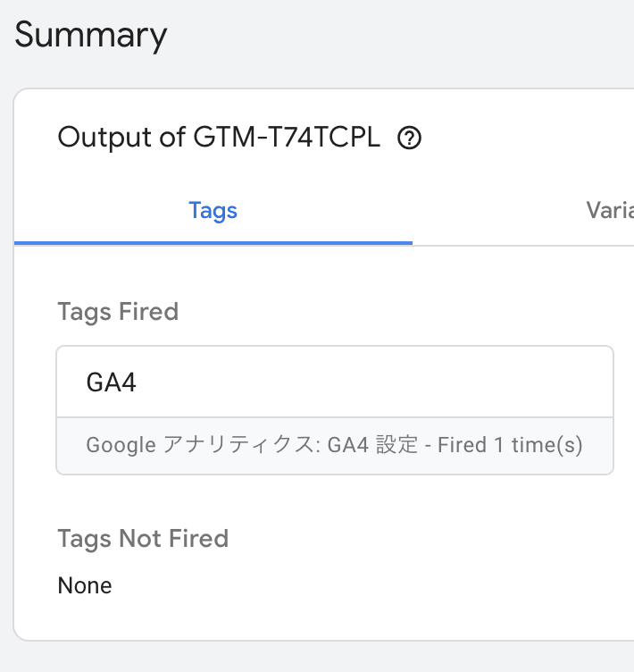Open help icon beside GTM-T74TCPL
The height and width of the screenshot is (672, 634).
tap(409, 138)
